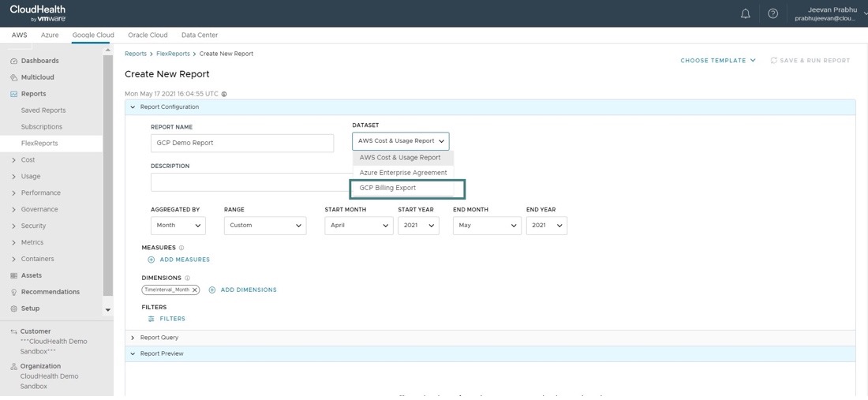Select GCP Billing Export option
The height and width of the screenshot is (400, 868).
[x=403, y=188]
